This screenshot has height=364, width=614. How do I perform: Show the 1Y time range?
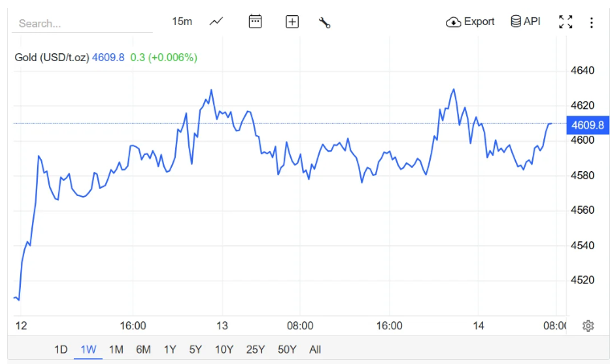(170, 350)
